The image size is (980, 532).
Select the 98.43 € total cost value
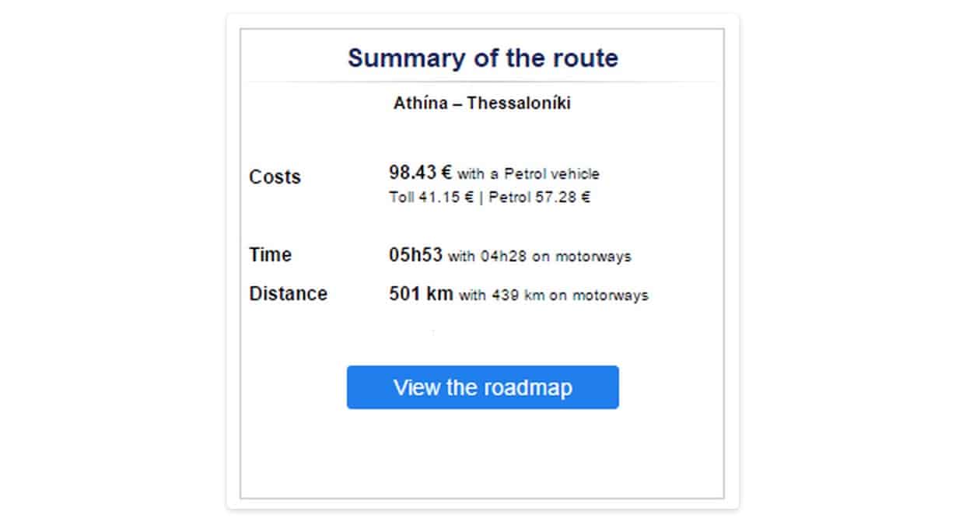tap(420, 173)
